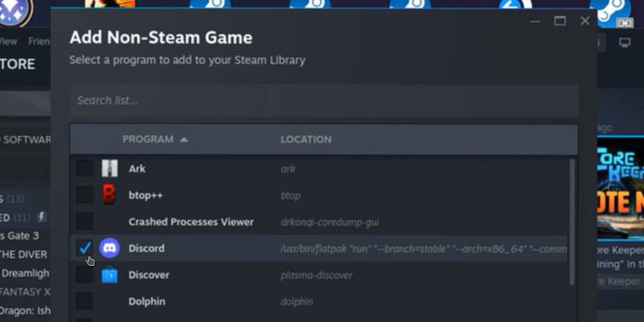This screenshot has width=644, height=322.
Task: Click the red btop++ icon
Action: point(110,195)
